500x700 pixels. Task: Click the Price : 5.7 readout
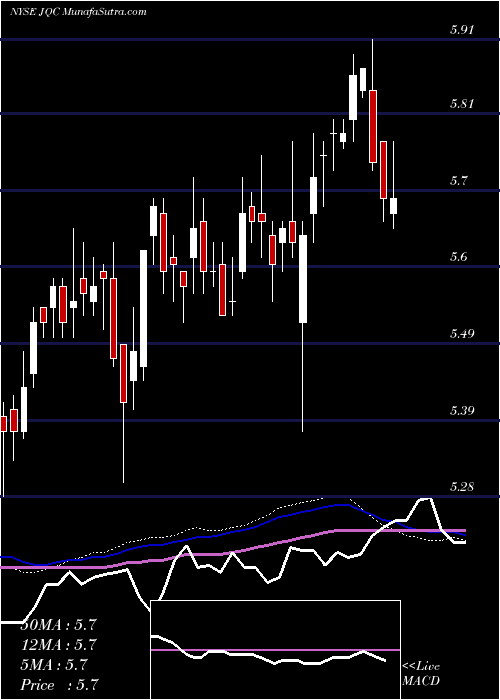coord(59,685)
